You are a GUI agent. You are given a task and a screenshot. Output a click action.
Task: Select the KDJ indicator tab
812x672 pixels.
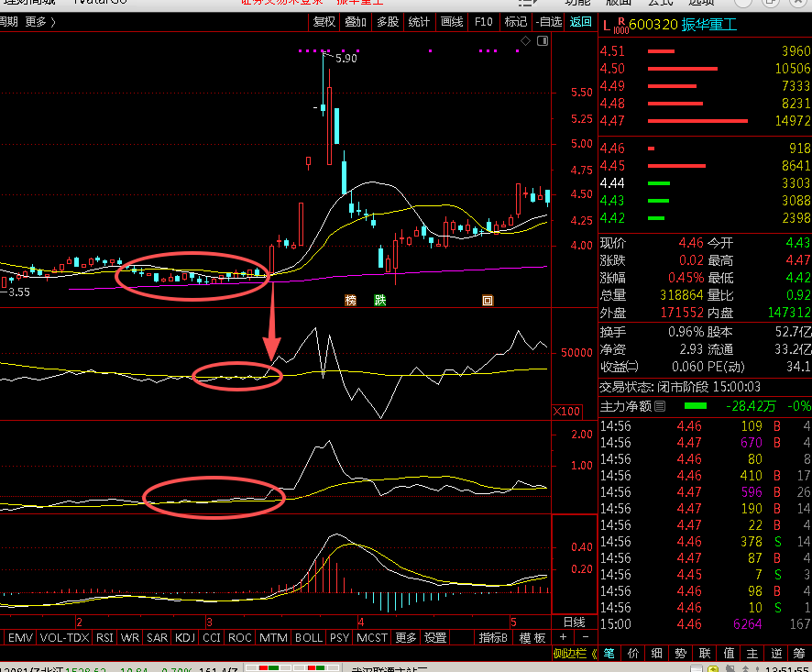click(x=185, y=637)
